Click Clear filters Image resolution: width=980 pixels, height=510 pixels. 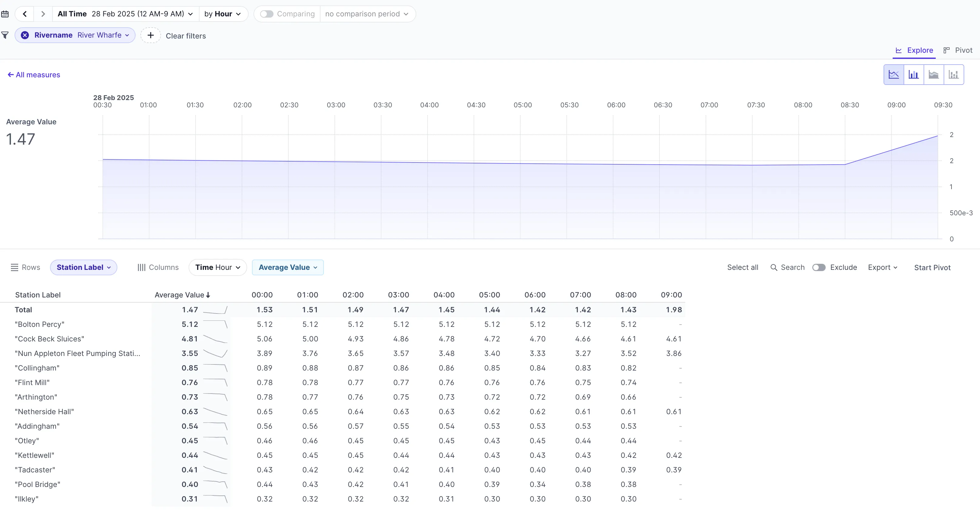click(186, 36)
